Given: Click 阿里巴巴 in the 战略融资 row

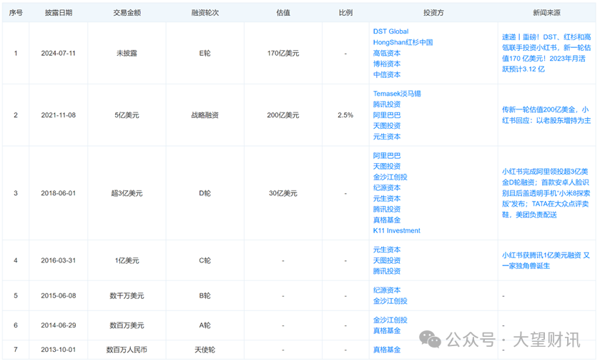Looking at the screenshot, I should [x=387, y=115].
